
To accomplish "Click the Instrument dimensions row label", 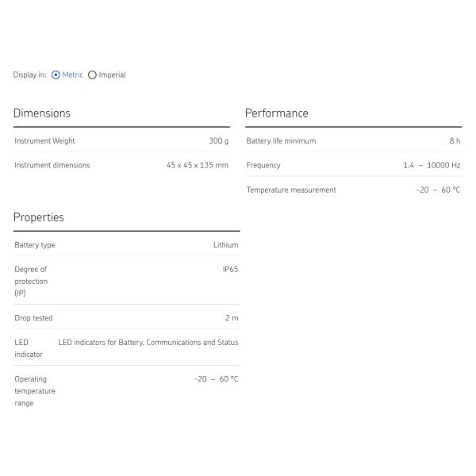I will (52, 166).
